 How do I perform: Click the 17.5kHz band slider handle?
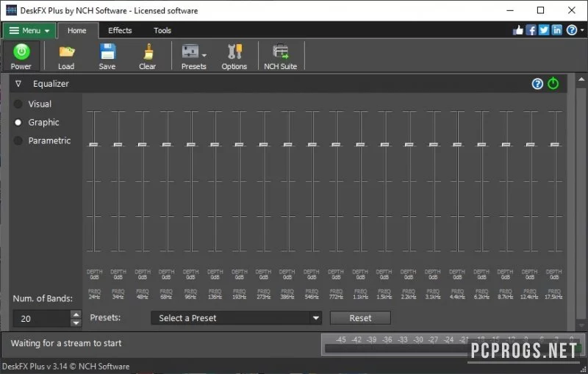(555, 144)
